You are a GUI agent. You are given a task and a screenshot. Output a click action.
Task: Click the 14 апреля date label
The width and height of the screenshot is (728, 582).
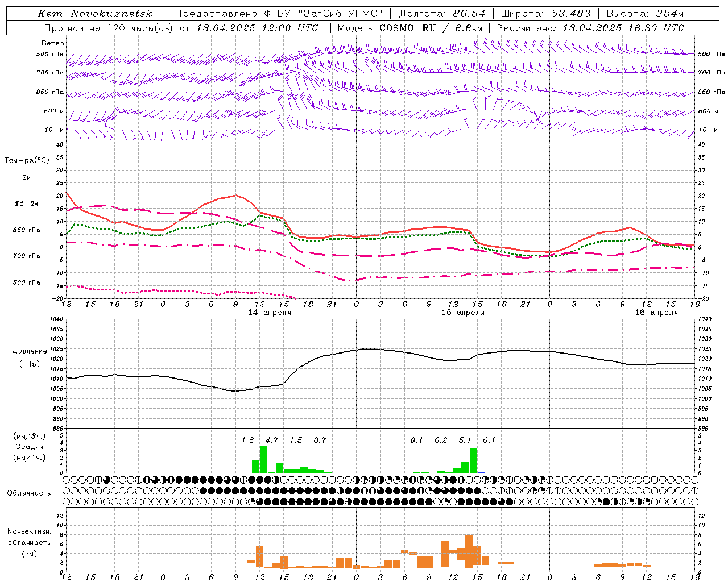tap(270, 313)
